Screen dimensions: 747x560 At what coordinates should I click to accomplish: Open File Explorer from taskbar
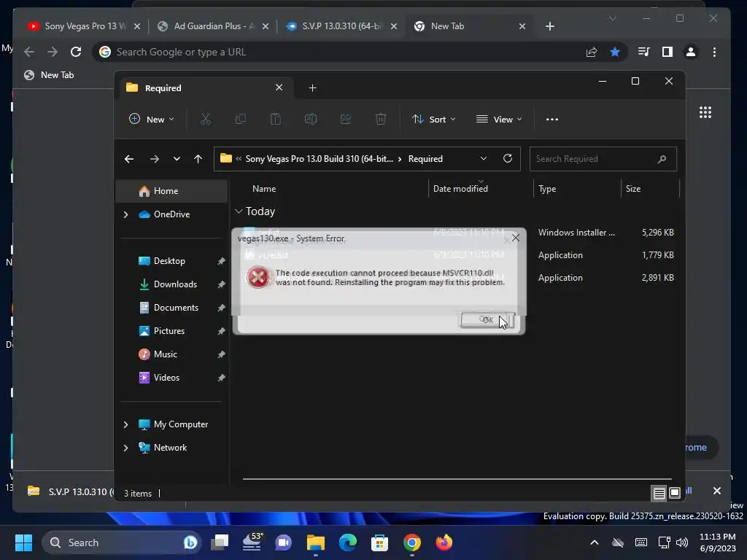click(315, 542)
